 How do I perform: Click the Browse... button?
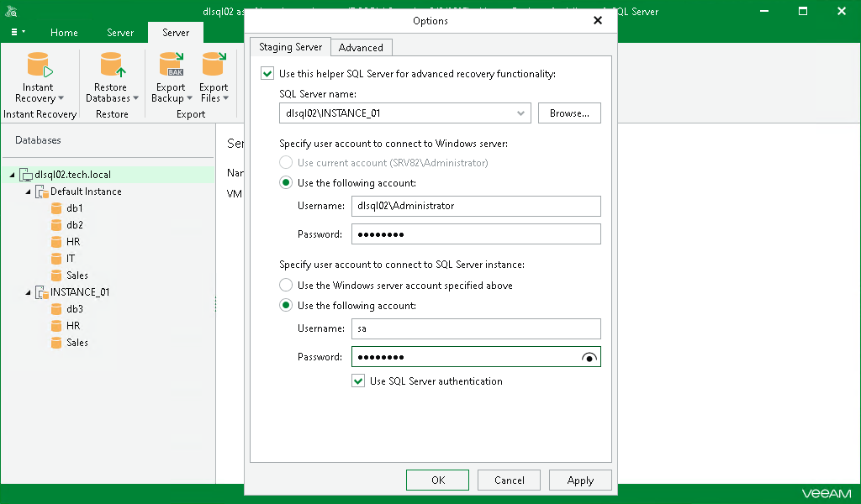coord(569,113)
